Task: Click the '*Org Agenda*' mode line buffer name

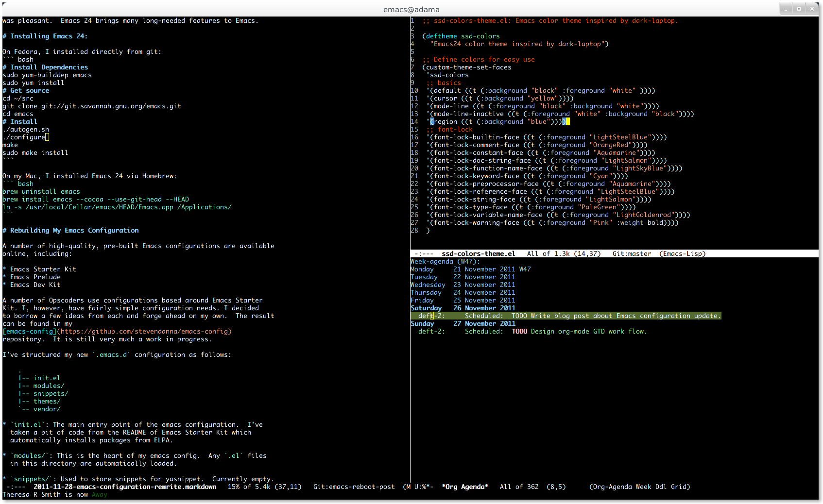Action: 465,487
